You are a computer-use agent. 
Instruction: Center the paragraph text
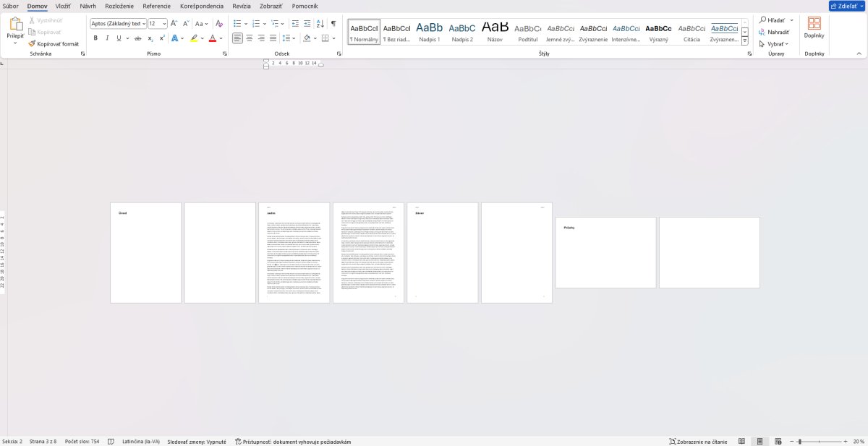(250, 38)
